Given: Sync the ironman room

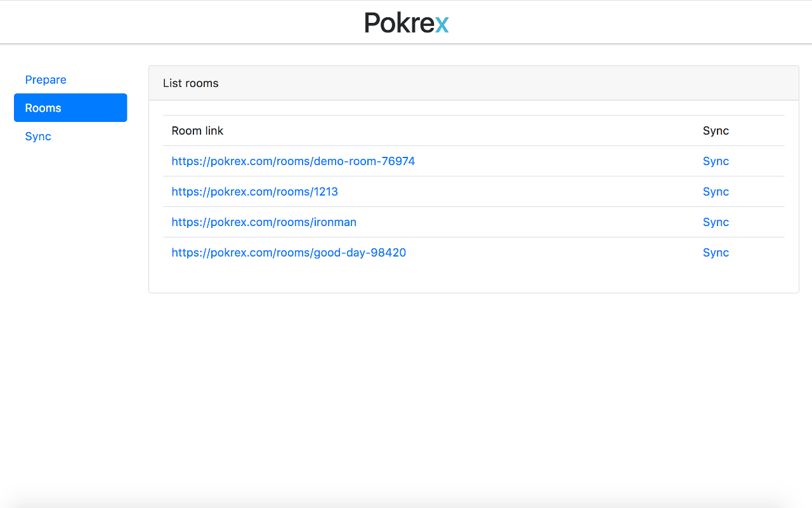Looking at the screenshot, I should pos(716,222).
